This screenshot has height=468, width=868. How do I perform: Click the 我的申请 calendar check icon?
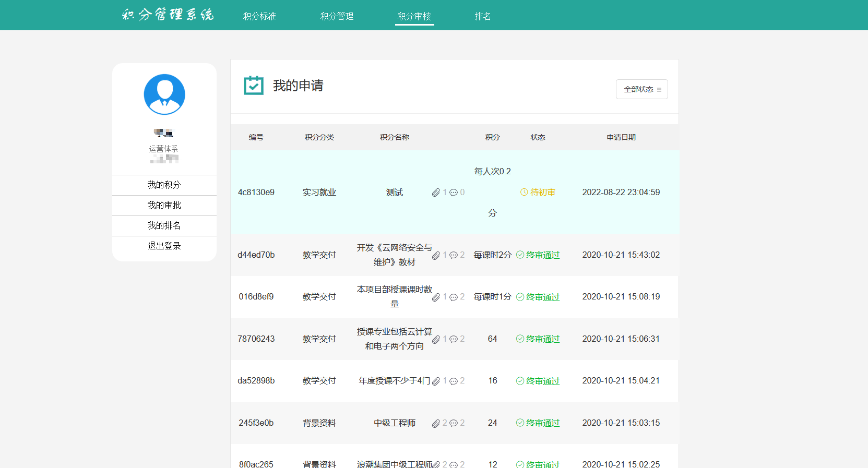254,86
